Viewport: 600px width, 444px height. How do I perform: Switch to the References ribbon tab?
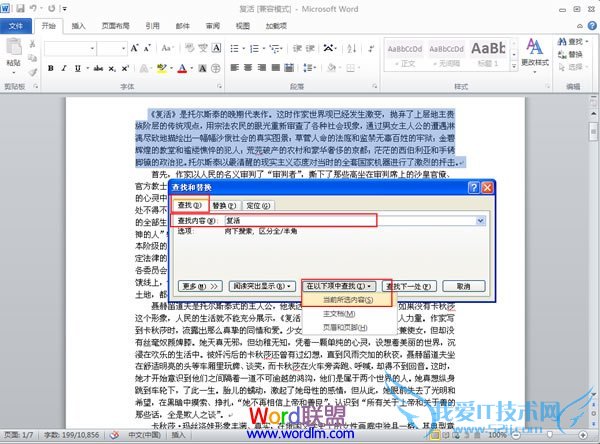(152, 26)
